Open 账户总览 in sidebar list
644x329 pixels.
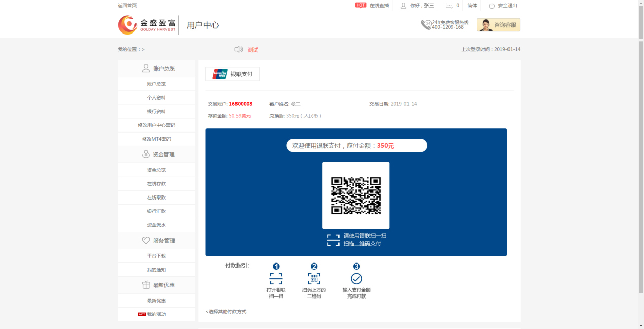(156, 84)
